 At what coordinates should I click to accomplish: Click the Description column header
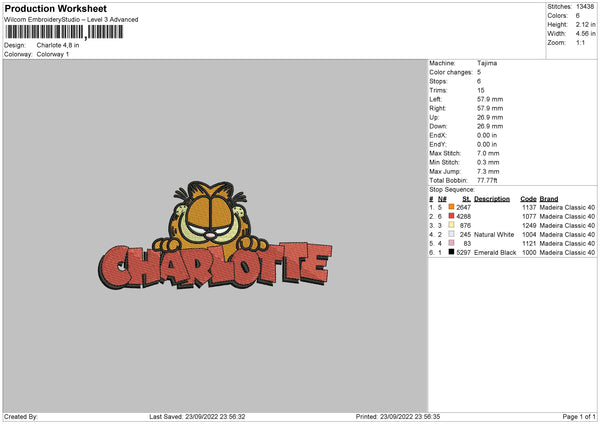tap(492, 199)
